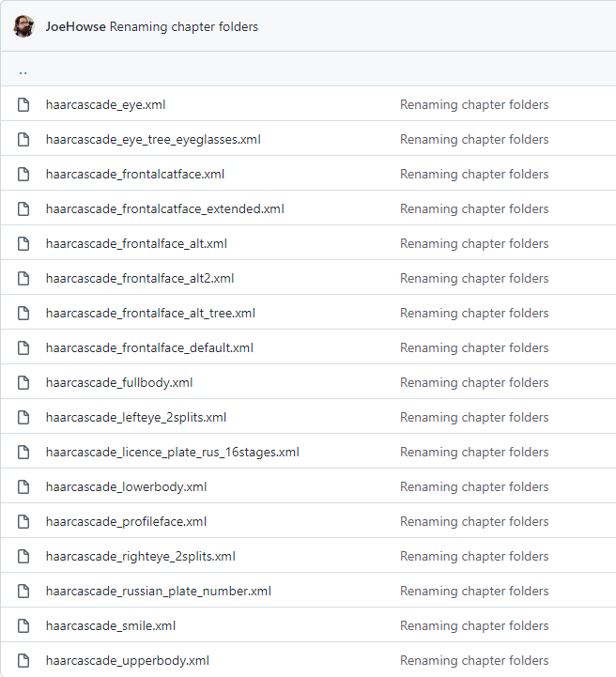Open haarcascade_frontalface_default.xml file
Screen dimensions: 616x677
[150, 348]
